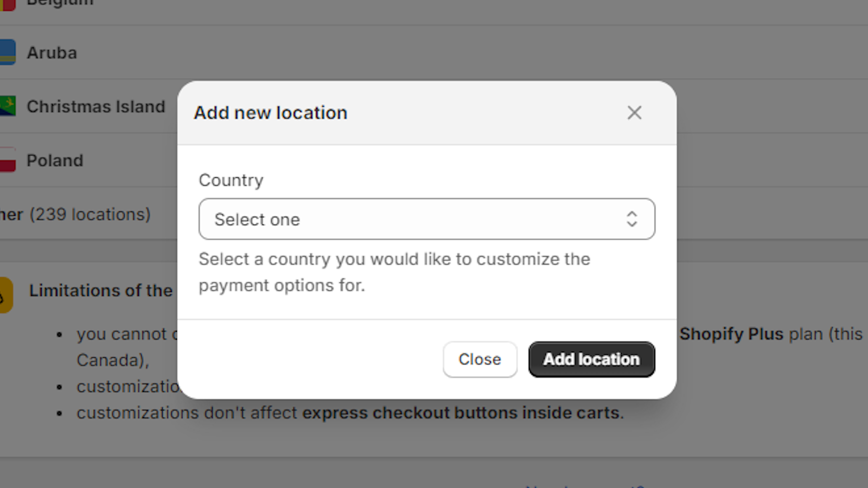Select Christmas Island from the locations list
Screen dimensions: 868x488
coord(96,106)
